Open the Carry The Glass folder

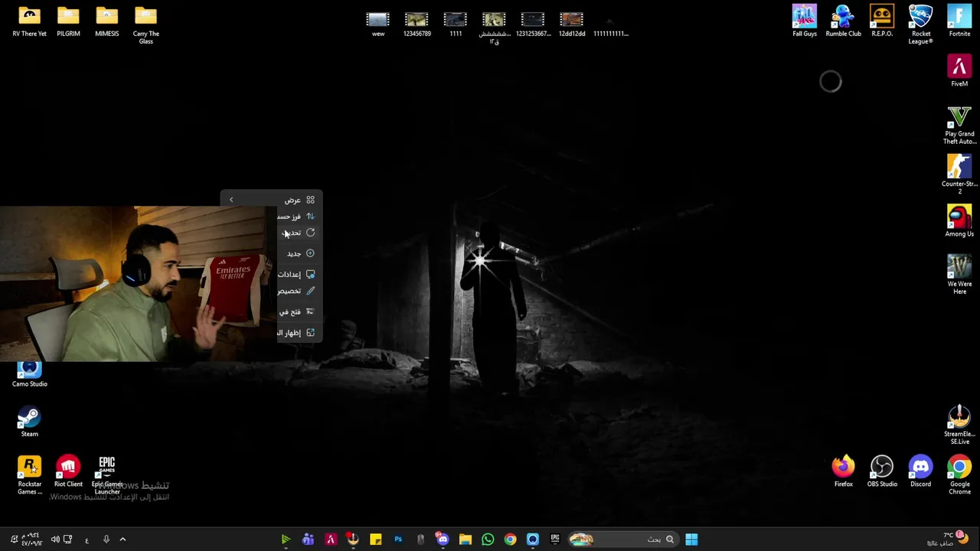click(x=145, y=25)
